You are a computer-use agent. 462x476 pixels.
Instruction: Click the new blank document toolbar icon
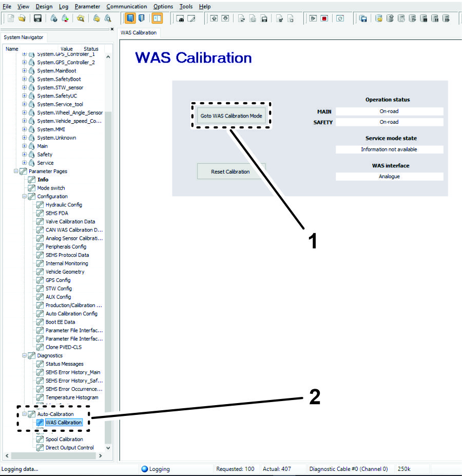click(x=11, y=18)
